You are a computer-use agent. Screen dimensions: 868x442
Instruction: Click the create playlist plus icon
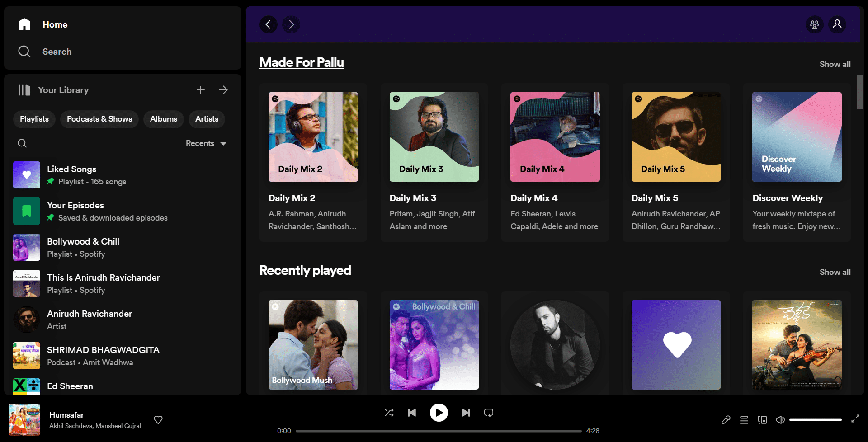(x=201, y=90)
